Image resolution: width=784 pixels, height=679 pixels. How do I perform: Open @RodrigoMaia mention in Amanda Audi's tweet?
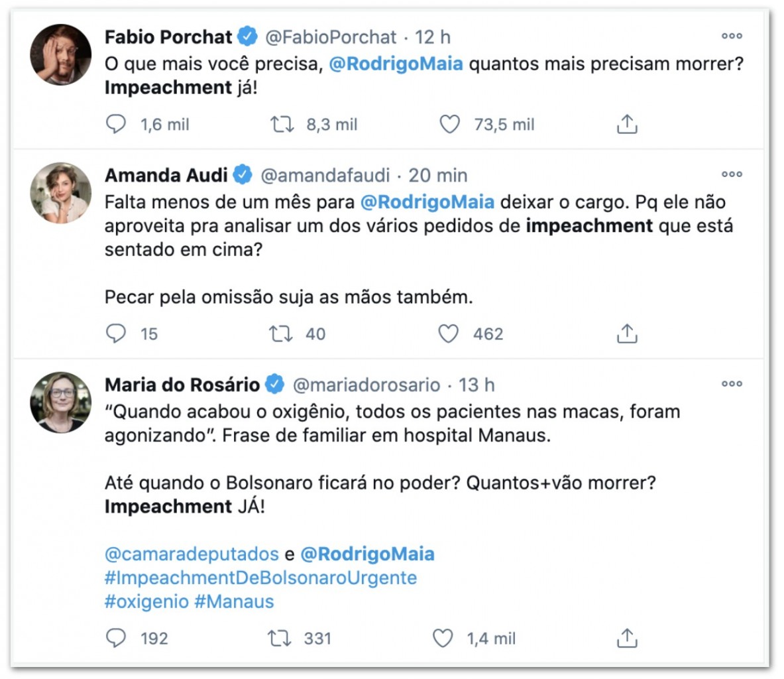pyautogui.click(x=427, y=202)
